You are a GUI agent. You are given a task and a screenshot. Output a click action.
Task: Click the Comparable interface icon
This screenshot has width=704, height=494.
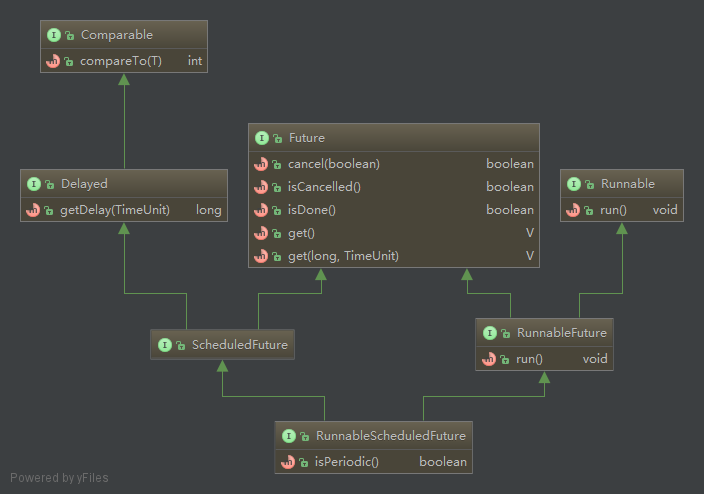(x=54, y=35)
